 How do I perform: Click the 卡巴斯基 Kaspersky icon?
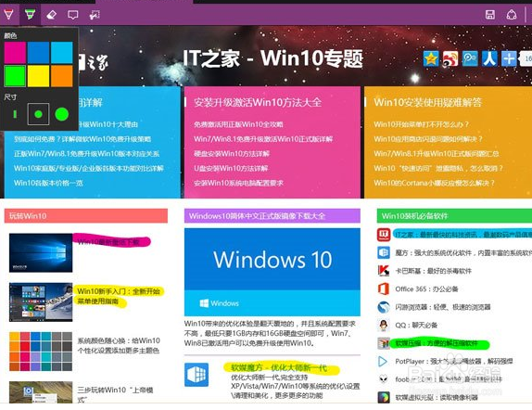[384, 270]
